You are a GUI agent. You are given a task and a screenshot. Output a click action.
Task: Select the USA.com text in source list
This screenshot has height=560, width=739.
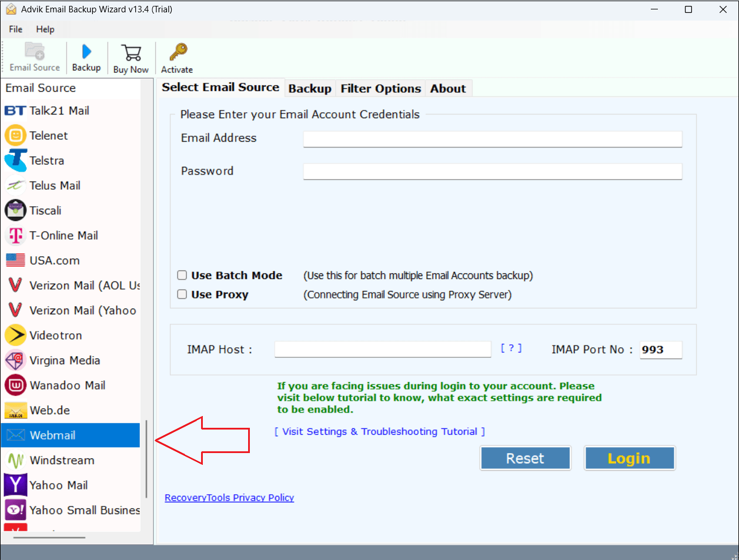pyautogui.click(x=55, y=260)
